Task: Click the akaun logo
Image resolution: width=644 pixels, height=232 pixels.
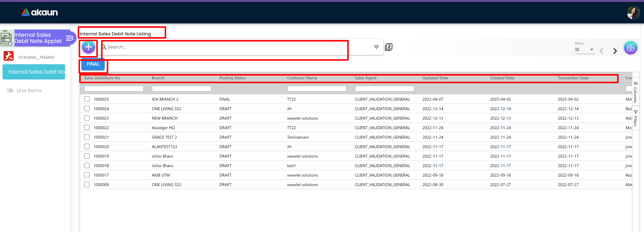Action: click(x=39, y=12)
